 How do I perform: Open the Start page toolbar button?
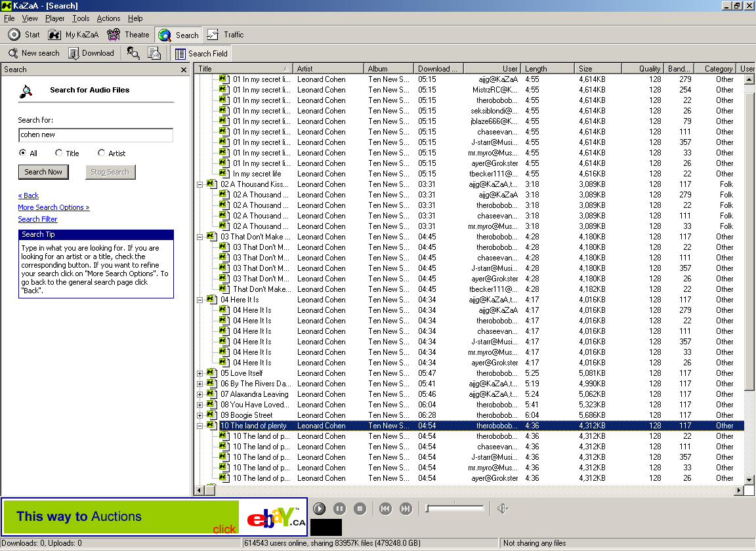24,35
